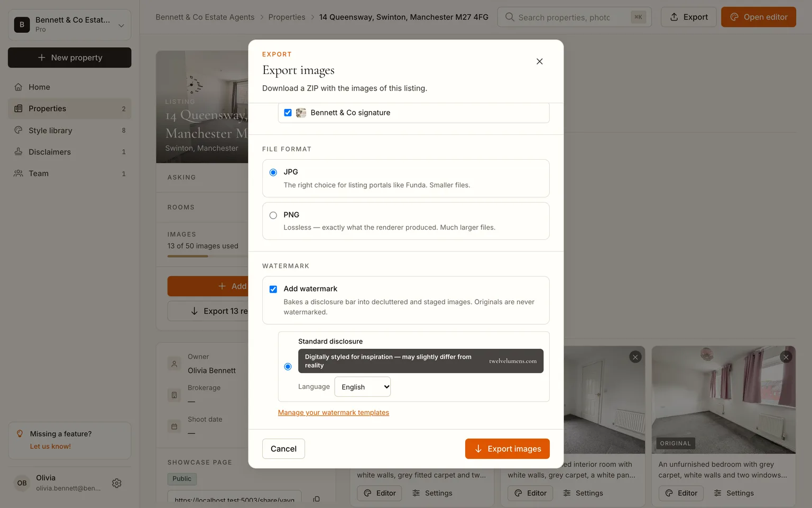Image resolution: width=812 pixels, height=508 pixels.
Task: Click the Properties icon in the sidebar
Action: 19,108
